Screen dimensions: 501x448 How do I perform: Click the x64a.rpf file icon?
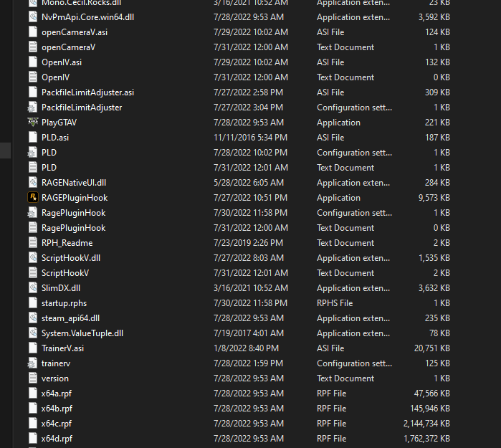click(x=32, y=394)
